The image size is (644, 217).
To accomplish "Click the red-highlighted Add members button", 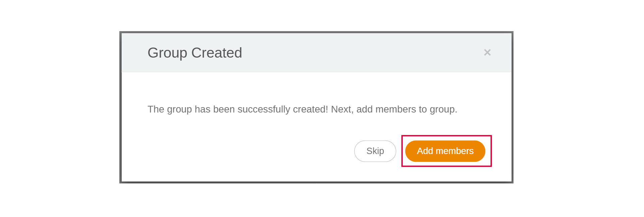I will tap(445, 151).
